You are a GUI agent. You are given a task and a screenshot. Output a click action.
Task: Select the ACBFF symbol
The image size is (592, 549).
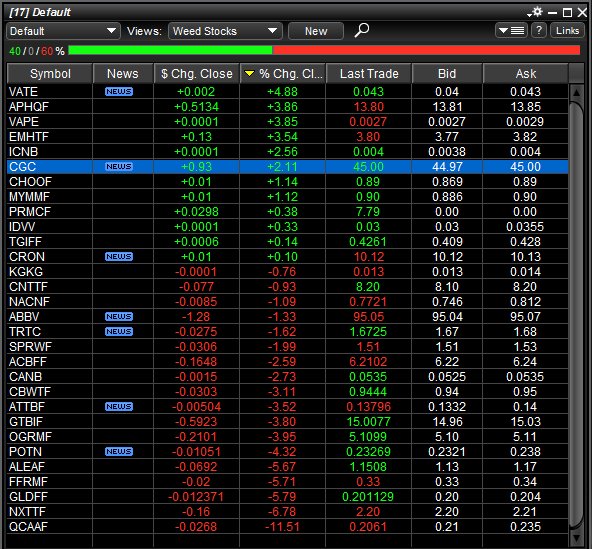pyautogui.click(x=28, y=361)
